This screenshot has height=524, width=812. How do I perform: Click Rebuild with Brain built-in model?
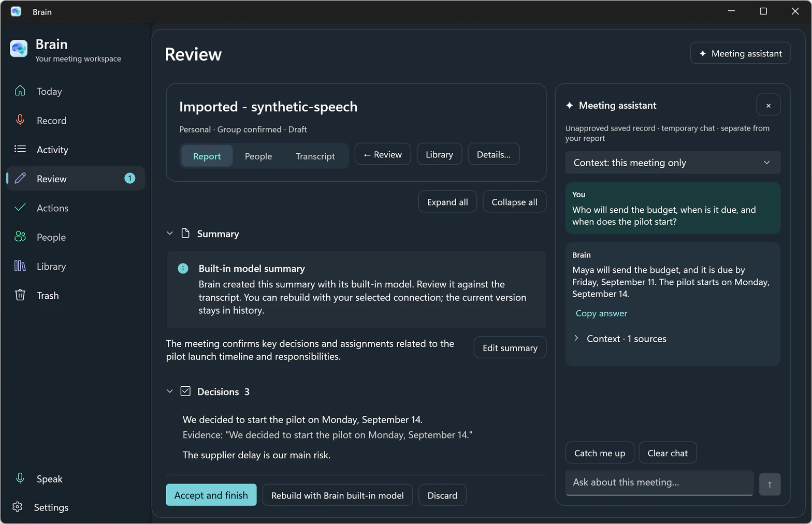click(337, 495)
